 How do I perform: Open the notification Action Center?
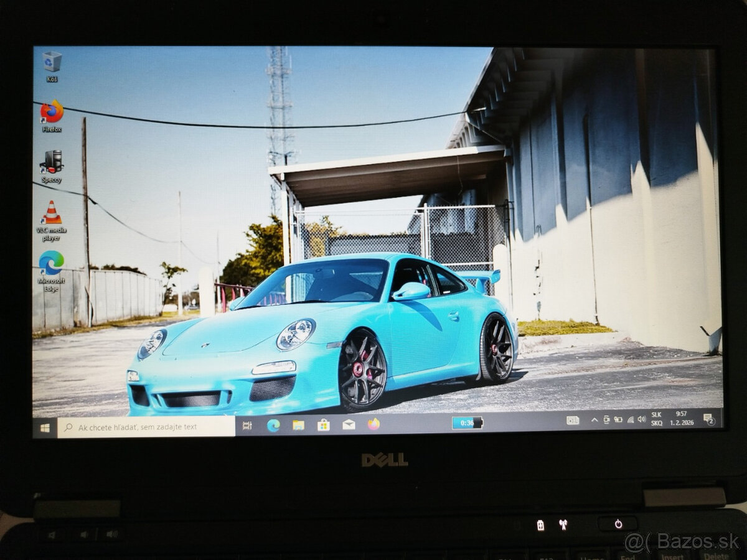pos(708,419)
